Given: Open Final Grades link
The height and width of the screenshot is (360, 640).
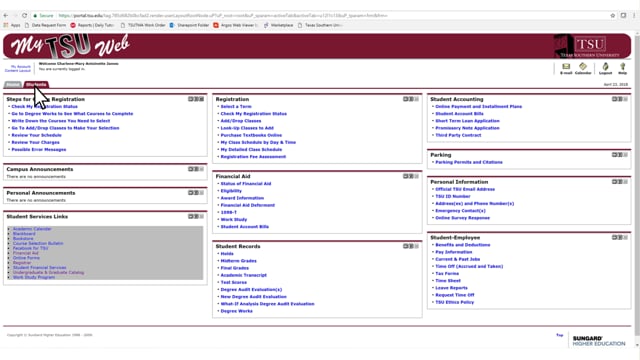Looking at the screenshot, I should click(x=235, y=268).
